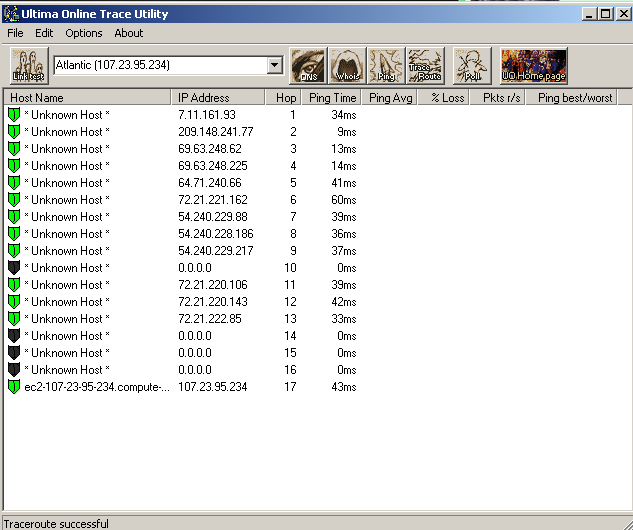This screenshot has width=633, height=530.
Task: Click the Traceroute successful status text
Action: [56, 524]
